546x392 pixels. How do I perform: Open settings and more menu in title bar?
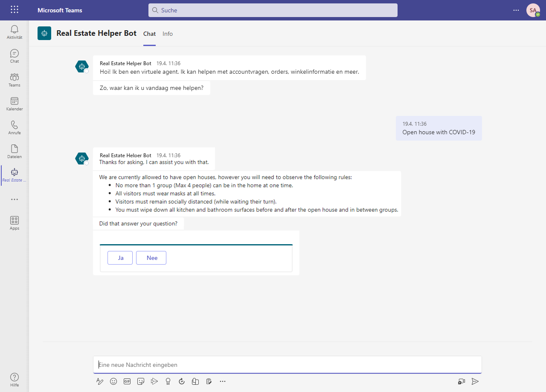pyautogui.click(x=516, y=10)
